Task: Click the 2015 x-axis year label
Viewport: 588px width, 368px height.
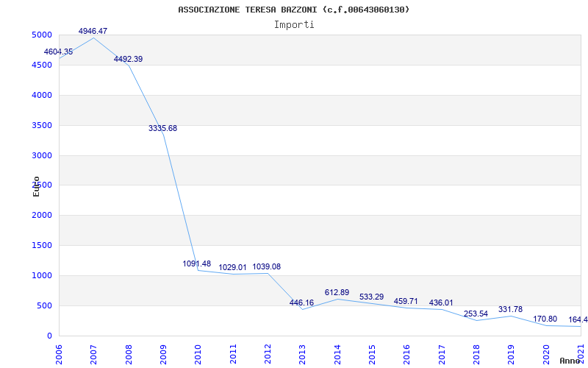Action: pyautogui.click(x=372, y=354)
